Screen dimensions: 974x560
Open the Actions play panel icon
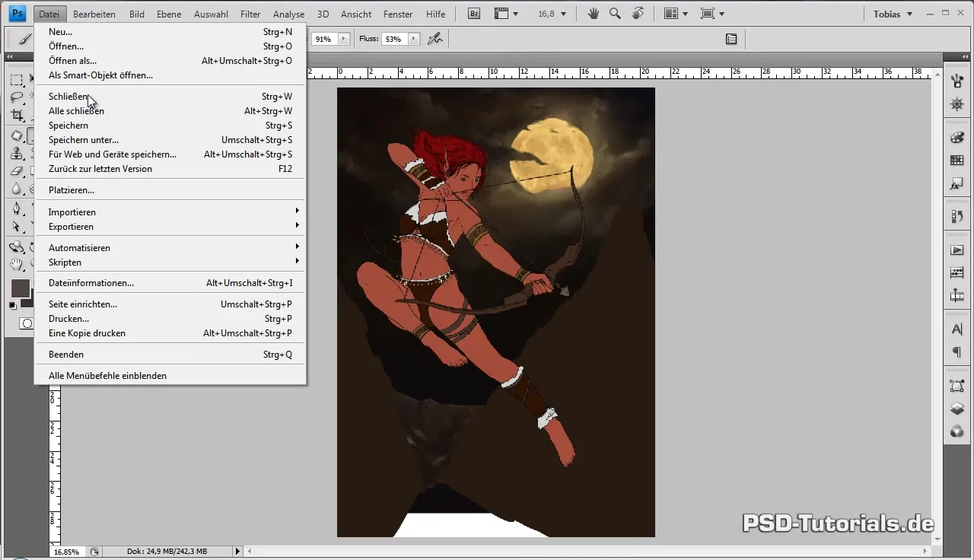click(x=957, y=250)
